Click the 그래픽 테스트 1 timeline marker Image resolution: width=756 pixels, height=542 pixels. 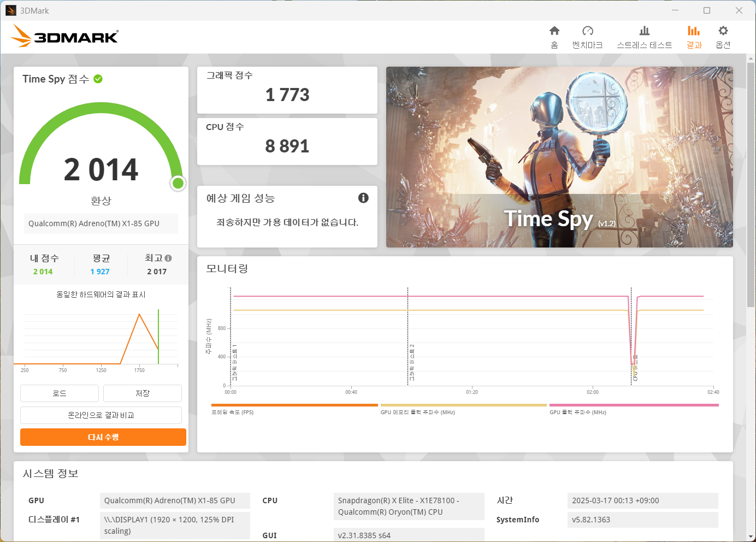235,363
